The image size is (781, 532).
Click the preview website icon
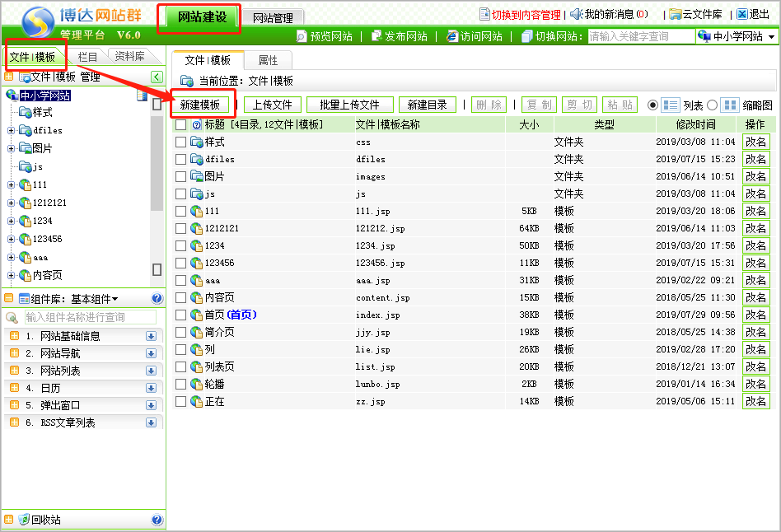pos(303,36)
